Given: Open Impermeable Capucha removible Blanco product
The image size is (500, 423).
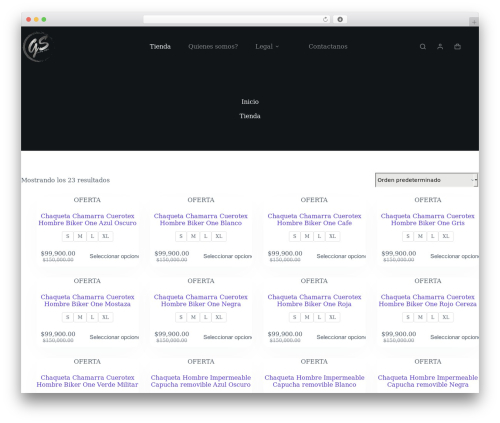Looking at the screenshot, I should (314, 381).
